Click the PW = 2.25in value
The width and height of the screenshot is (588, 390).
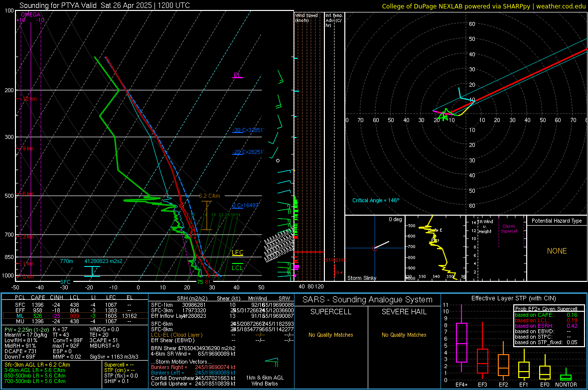[25, 329]
